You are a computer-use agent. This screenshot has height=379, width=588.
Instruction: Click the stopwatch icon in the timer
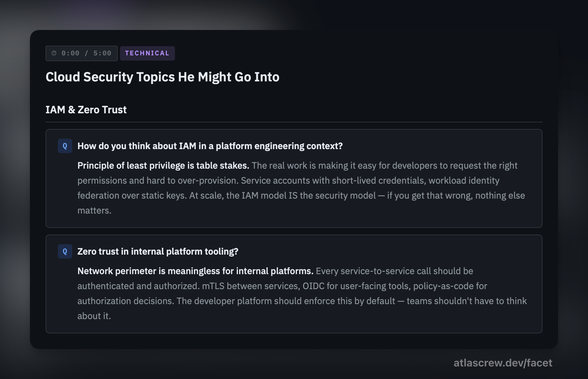pos(54,53)
